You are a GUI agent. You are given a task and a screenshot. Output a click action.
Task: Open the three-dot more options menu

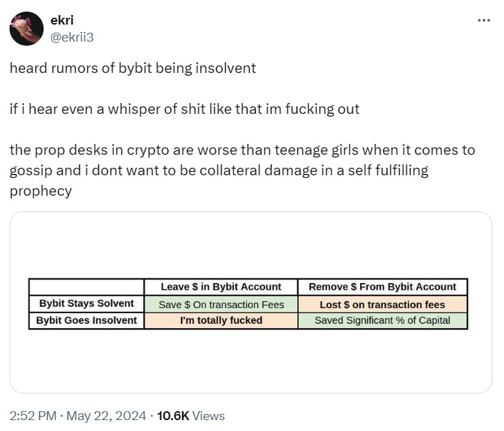point(484,20)
